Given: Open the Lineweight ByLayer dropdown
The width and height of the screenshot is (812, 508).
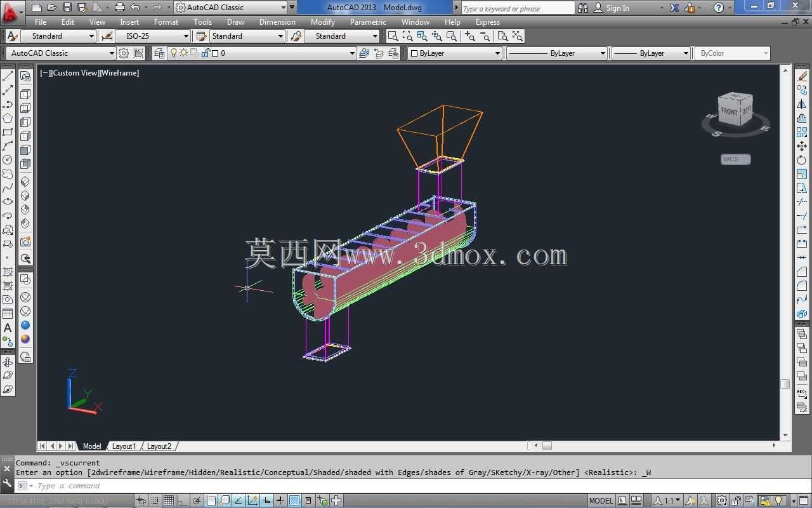Looking at the screenshot, I should 651,53.
